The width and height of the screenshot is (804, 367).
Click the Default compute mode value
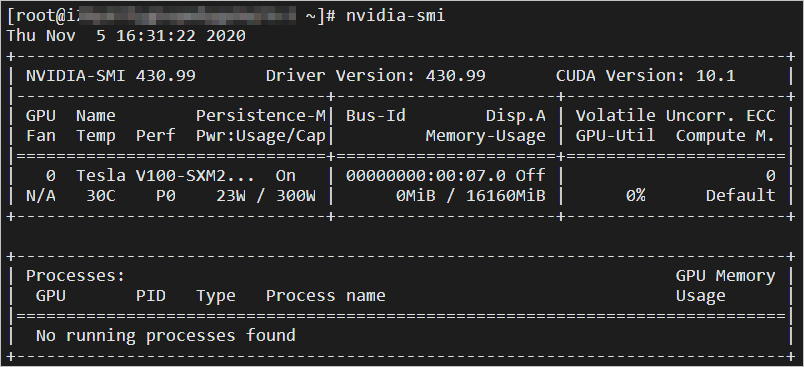point(740,196)
